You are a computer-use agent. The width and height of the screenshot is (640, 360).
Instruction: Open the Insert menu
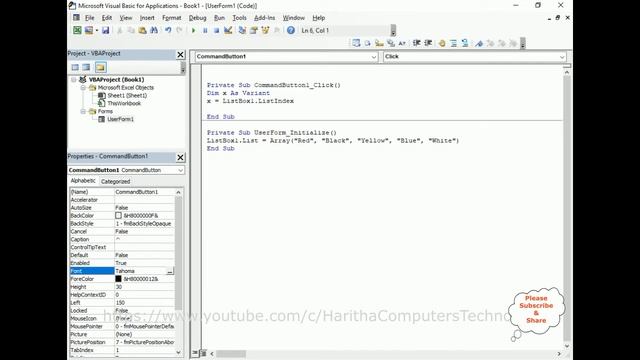147,18
